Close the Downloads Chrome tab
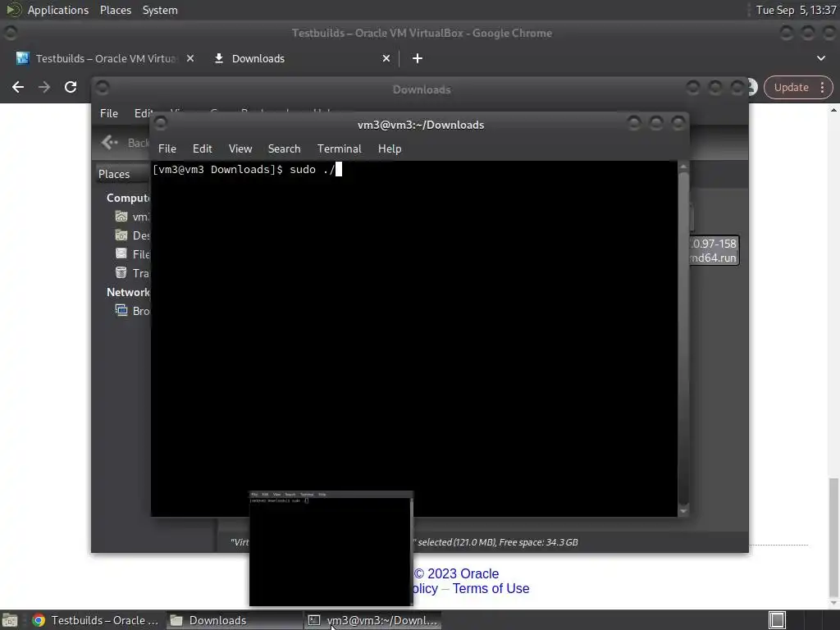The height and width of the screenshot is (630, 840). [x=386, y=58]
